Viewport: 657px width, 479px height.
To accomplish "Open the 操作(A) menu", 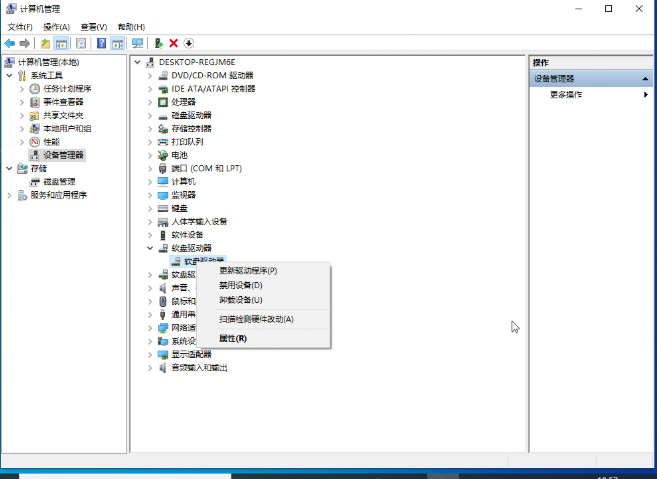I will (x=56, y=27).
